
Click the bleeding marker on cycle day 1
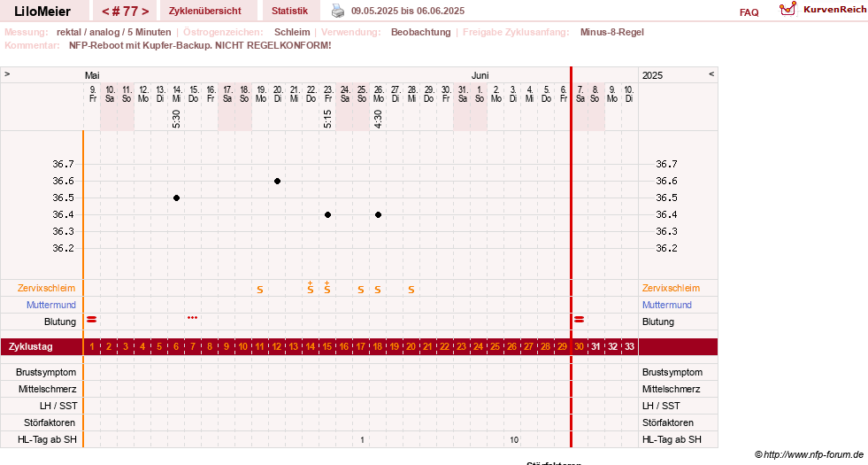[x=92, y=319]
